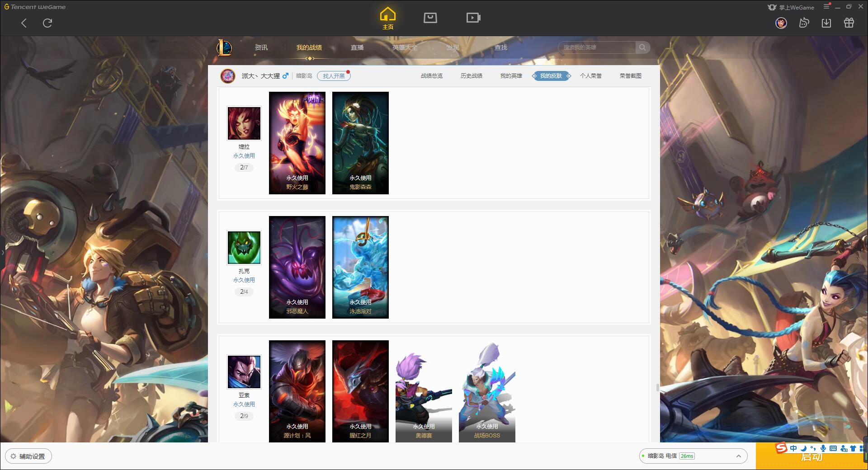Open the hamburger main menu with red dot
The height and width of the screenshot is (470, 868).
(827, 6)
